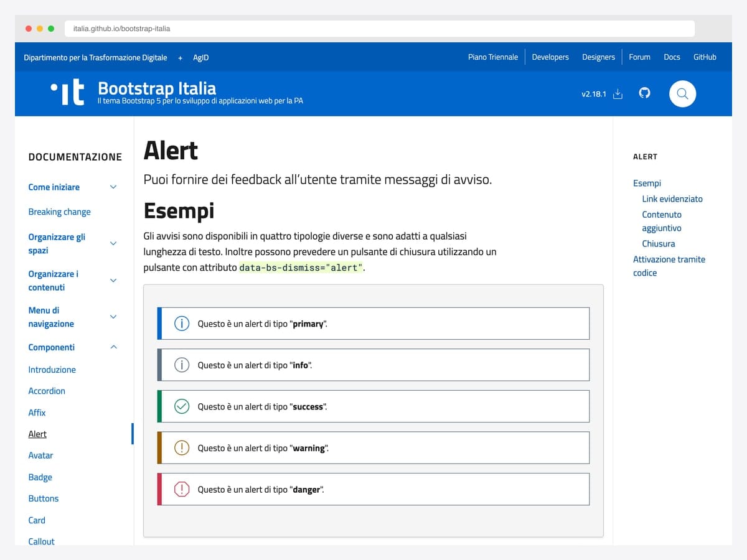Screen dimensions: 747x560
Task: Click the data-bs-dismiss="alert" code snippet
Action: click(301, 268)
